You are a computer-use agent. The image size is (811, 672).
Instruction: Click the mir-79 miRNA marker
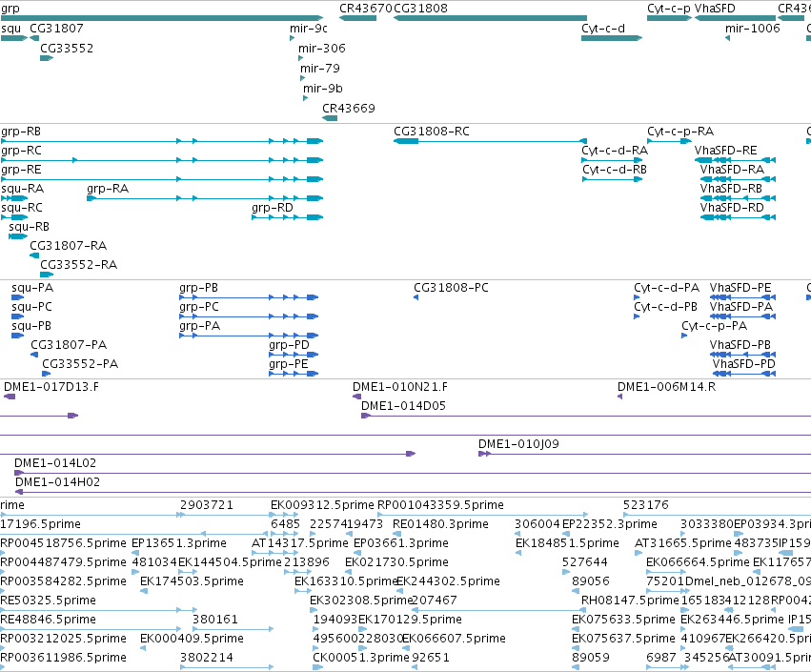pyautogui.click(x=303, y=78)
